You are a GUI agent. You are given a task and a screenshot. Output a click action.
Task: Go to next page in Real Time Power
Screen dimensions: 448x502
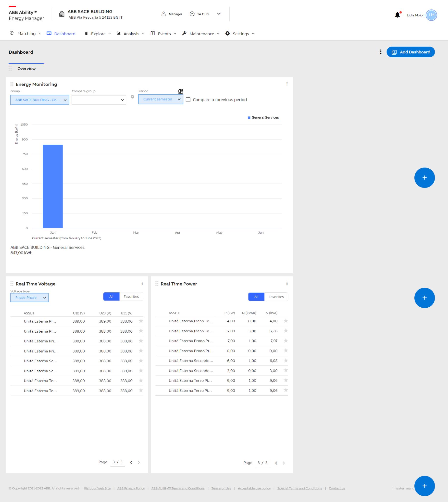coord(284,463)
